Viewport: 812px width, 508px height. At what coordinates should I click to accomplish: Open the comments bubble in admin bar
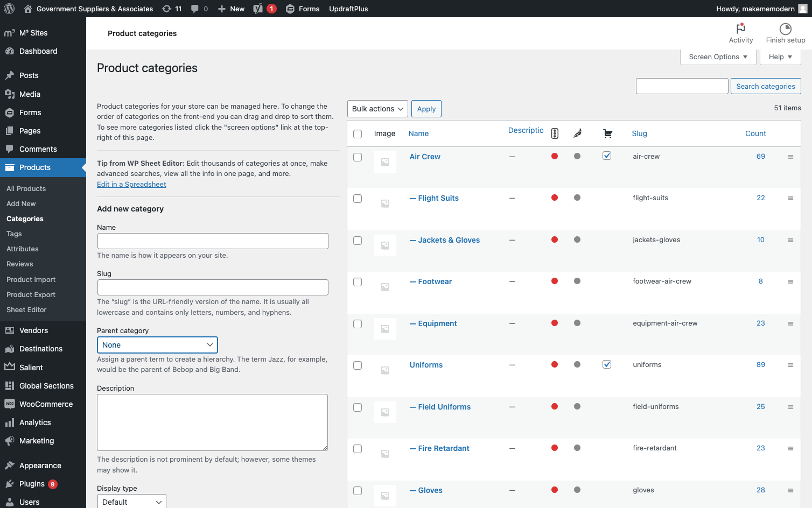[x=199, y=9]
